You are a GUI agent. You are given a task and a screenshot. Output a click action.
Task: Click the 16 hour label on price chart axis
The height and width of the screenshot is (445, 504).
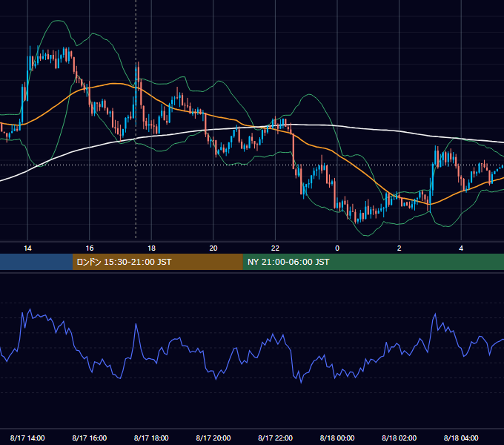[x=90, y=248]
